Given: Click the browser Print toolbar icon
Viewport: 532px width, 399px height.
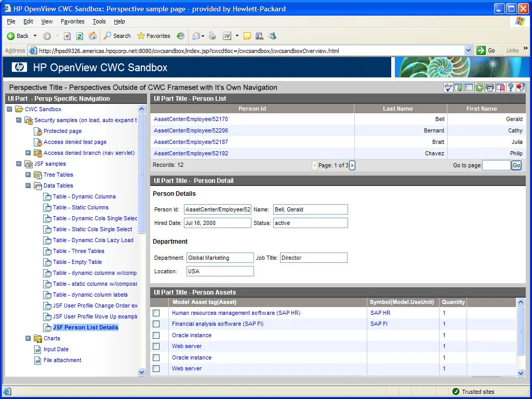Looking at the screenshot, I should [212, 36].
